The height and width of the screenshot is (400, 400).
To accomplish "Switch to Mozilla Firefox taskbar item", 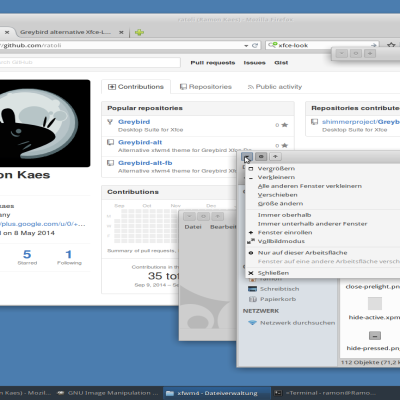I will tap(26, 393).
